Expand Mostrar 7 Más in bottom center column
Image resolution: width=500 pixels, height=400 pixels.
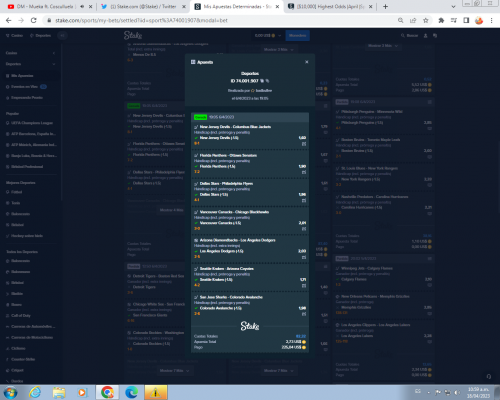tap(279, 371)
